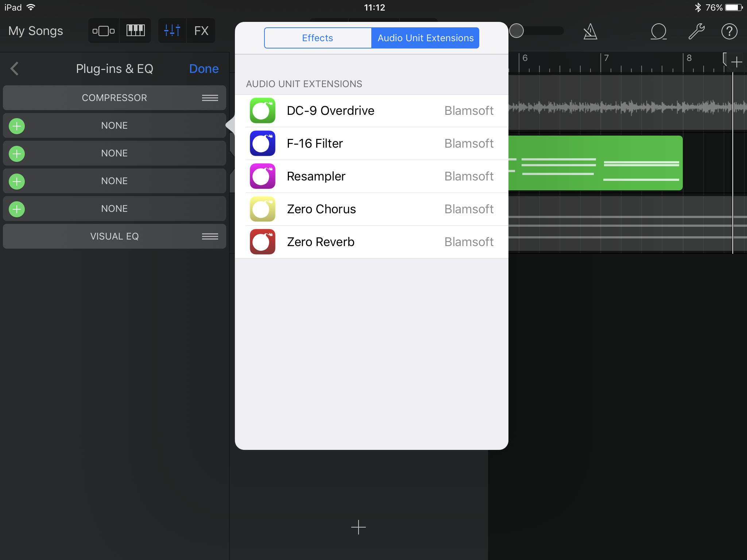Tap the yellow Zero Chorus icon
This screenshot has width=747, height=560.
tap(263, 209)
